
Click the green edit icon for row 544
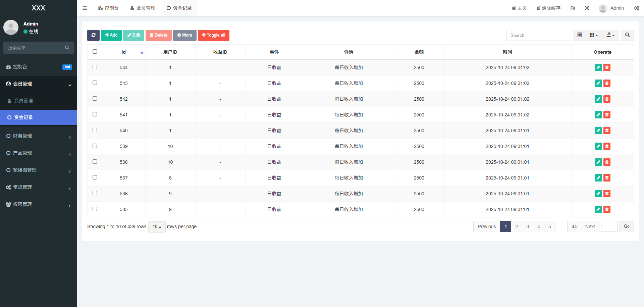coord(598,67)
